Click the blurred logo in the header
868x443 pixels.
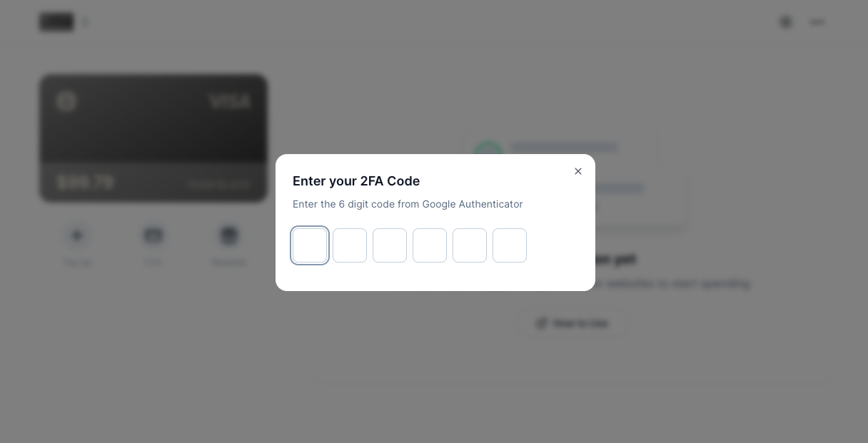pyautogui.click(x=56, y=22)
